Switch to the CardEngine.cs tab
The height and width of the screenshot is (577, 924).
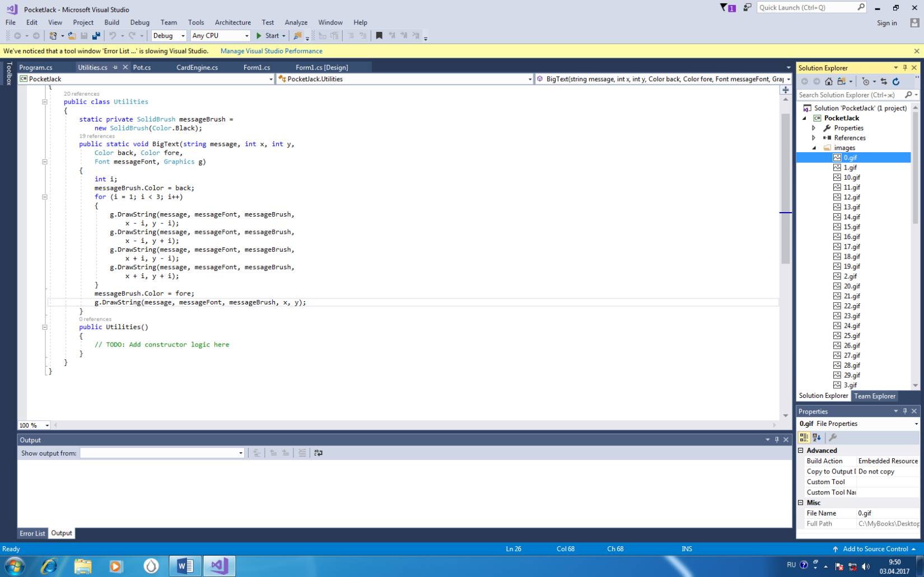[197, 67]
